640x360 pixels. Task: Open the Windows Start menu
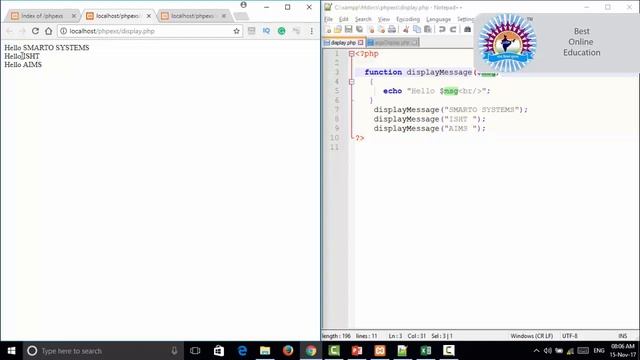click(11, 351)
